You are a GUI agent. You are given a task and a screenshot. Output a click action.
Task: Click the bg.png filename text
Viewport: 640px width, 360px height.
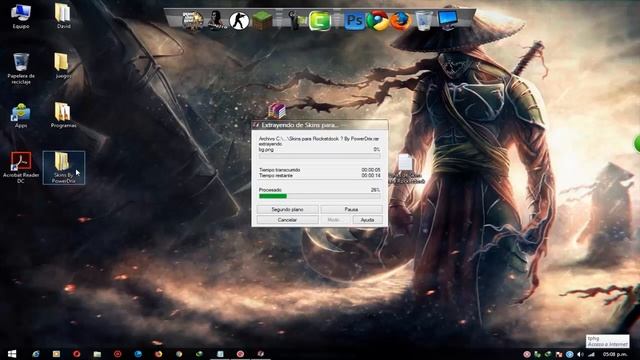(x=266, y=150)
